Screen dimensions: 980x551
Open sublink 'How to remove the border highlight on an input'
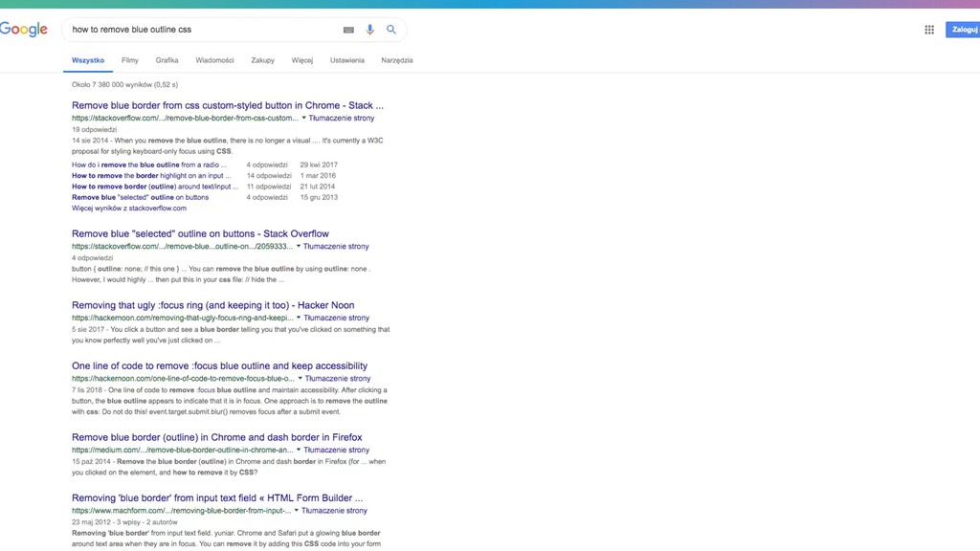(x=151, y=176)
